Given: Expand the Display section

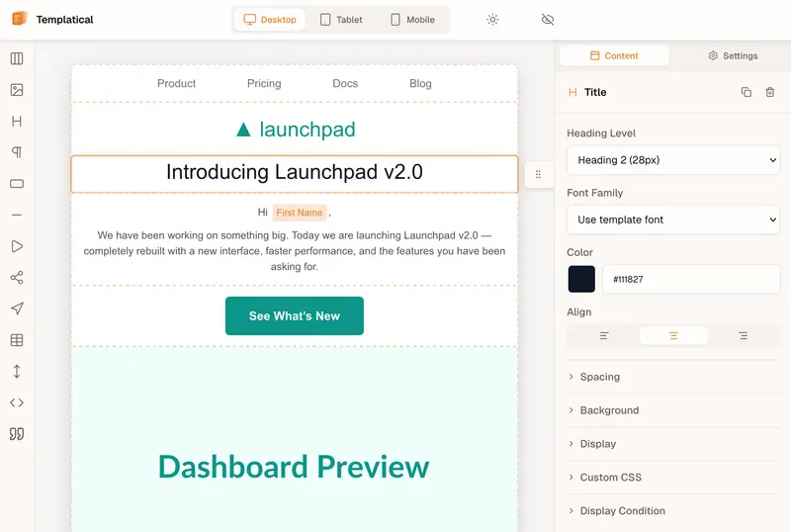Looking at the screenshot, I should coord(673,444).
